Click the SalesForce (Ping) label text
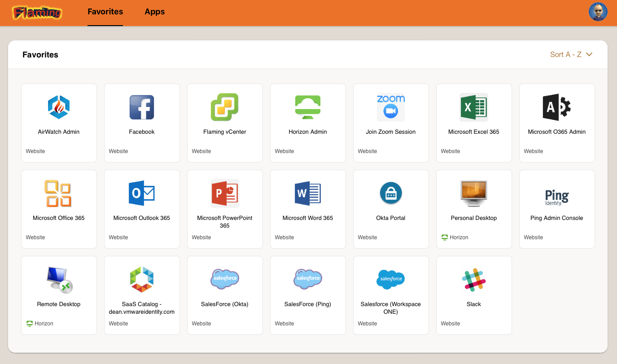 coord(308,304)
